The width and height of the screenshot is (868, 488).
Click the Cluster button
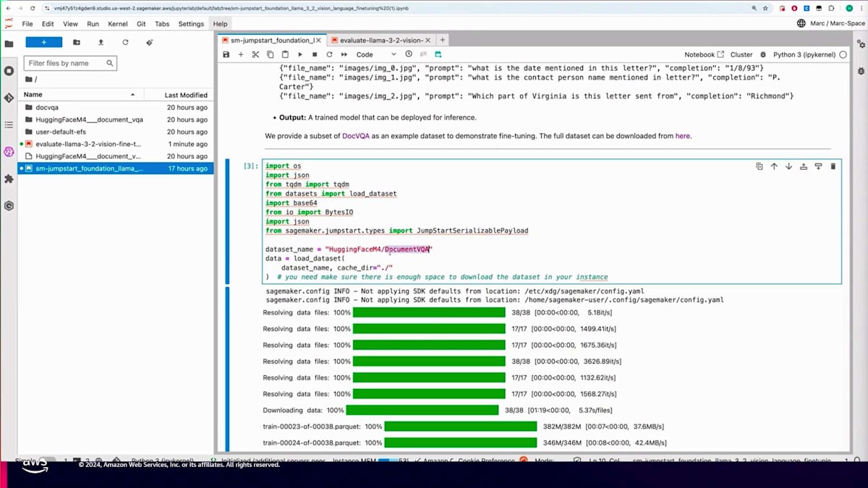click(x=741, y=54)
